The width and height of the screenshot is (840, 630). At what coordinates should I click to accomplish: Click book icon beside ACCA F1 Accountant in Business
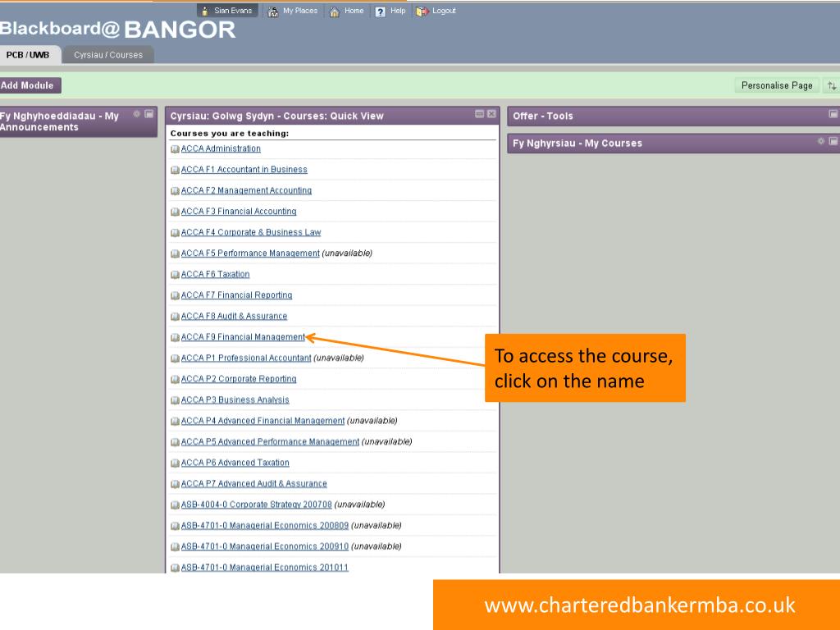pyautogui.click(x=175, y=170)
